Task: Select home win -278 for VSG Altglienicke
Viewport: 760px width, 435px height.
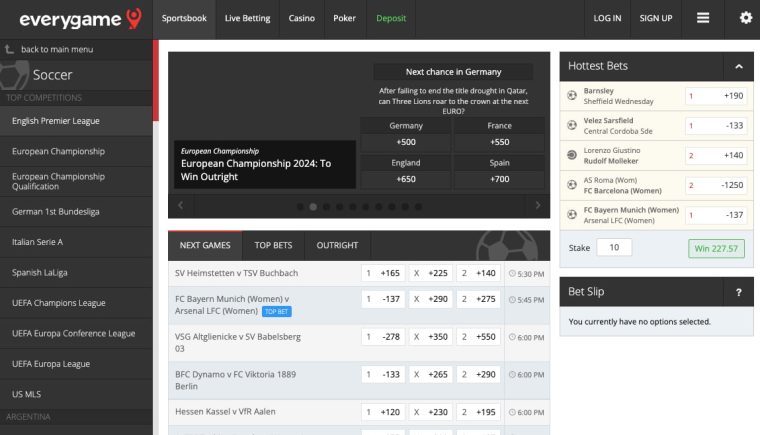Action: click(x=383, y=337)
